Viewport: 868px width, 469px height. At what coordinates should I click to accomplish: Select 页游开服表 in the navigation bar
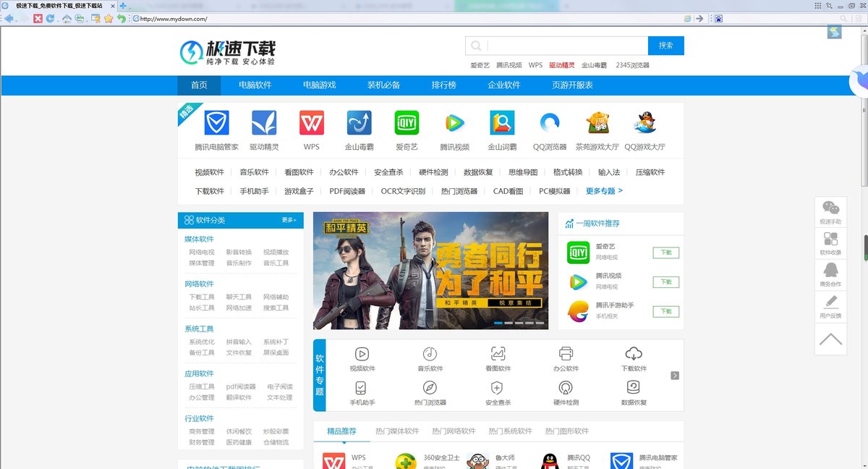[x=572, y=85]
